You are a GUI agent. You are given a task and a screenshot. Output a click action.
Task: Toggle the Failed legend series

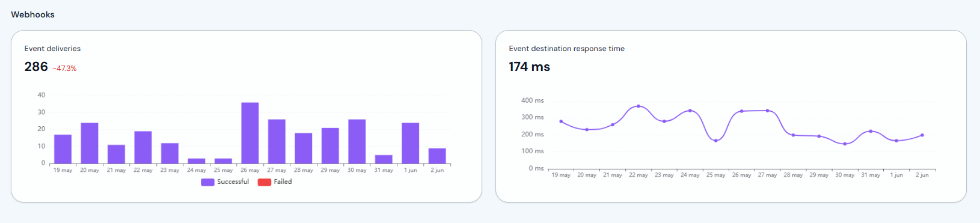coord(275,182)
